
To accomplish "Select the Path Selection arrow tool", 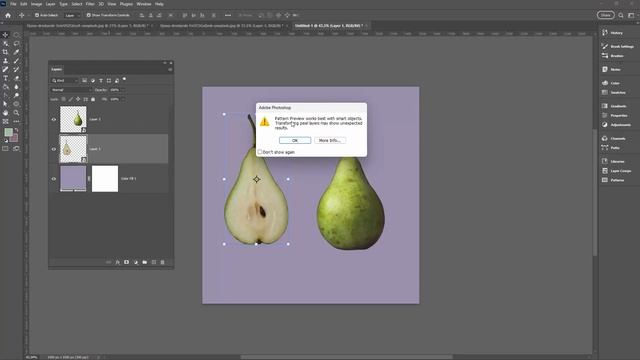I will coord(5,104).
